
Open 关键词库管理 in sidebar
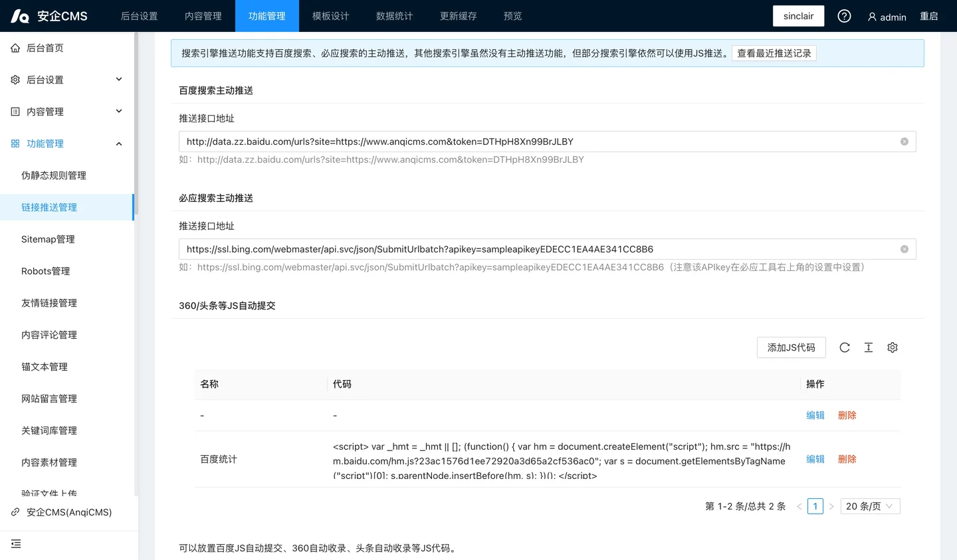pos(66,430)
